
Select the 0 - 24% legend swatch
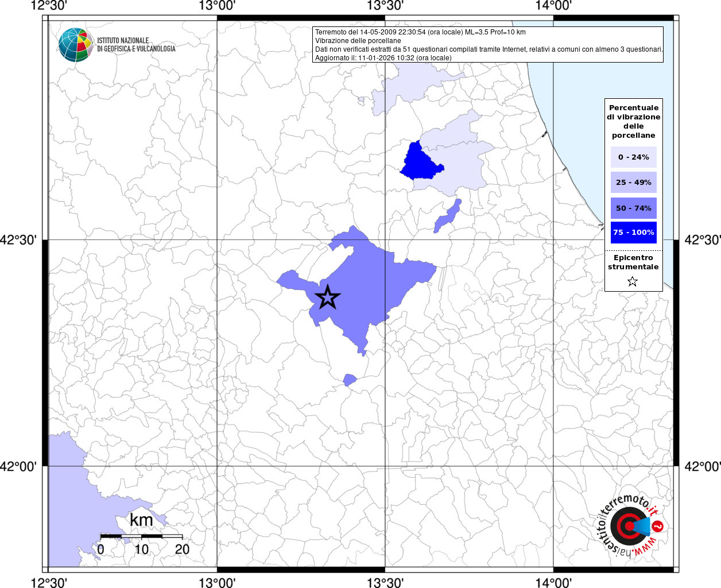633,157
